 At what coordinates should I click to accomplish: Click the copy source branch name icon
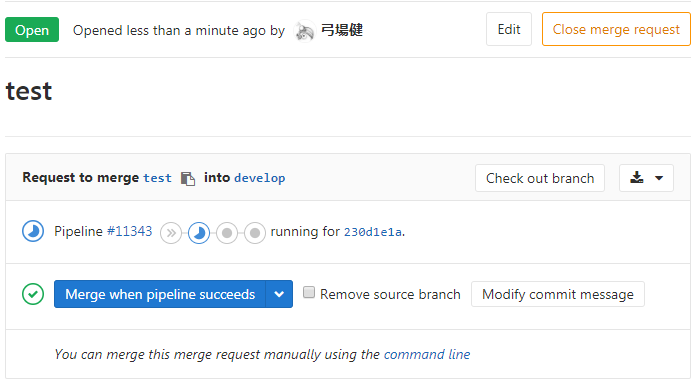pos(188,179)
